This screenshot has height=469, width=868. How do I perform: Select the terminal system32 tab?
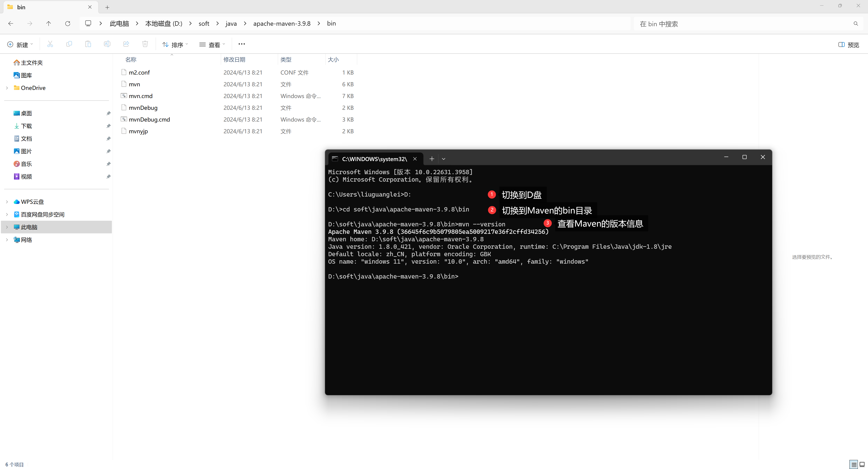tap(374, 159)
